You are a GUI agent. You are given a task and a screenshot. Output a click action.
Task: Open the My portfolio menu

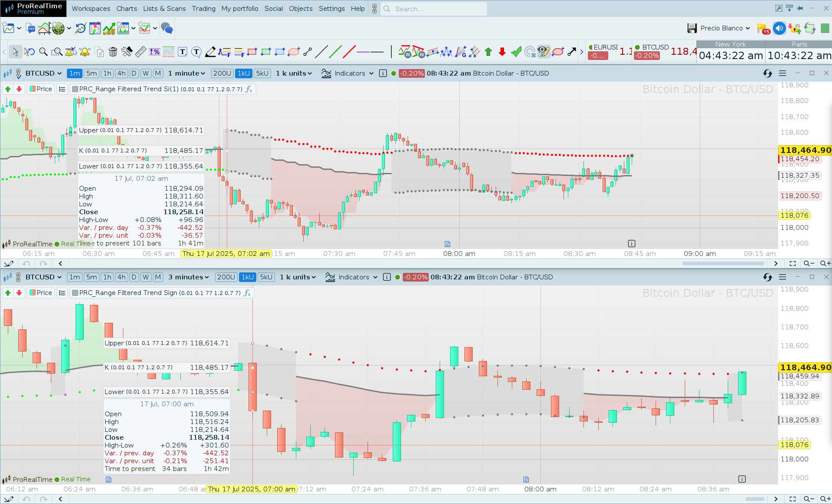pyautogui.click(x=240, y=9)
